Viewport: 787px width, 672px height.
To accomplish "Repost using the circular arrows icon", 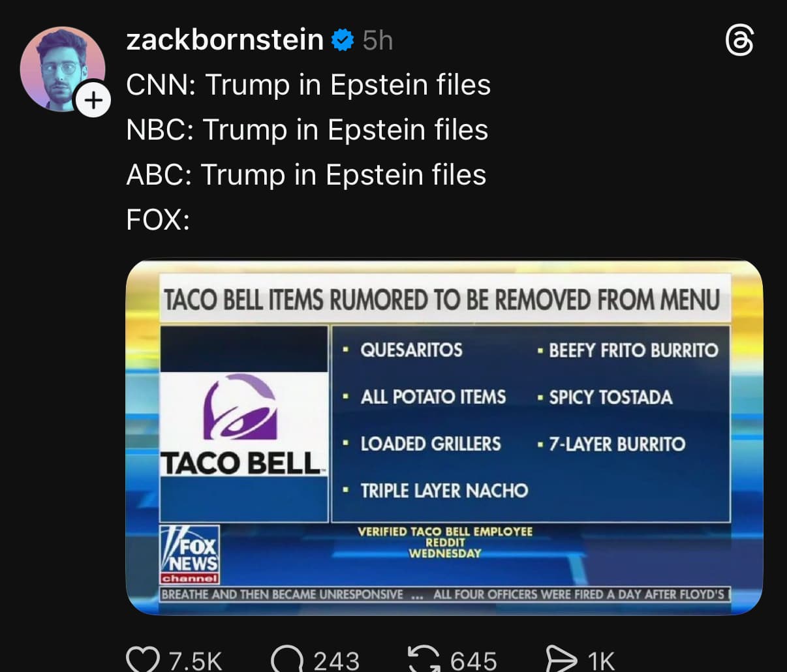I will pos(423,659).
